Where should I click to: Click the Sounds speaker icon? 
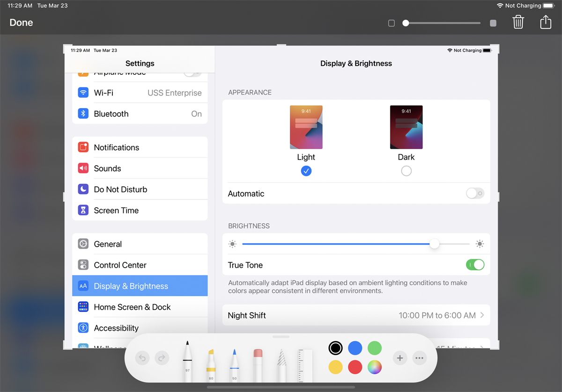[83, 168]
